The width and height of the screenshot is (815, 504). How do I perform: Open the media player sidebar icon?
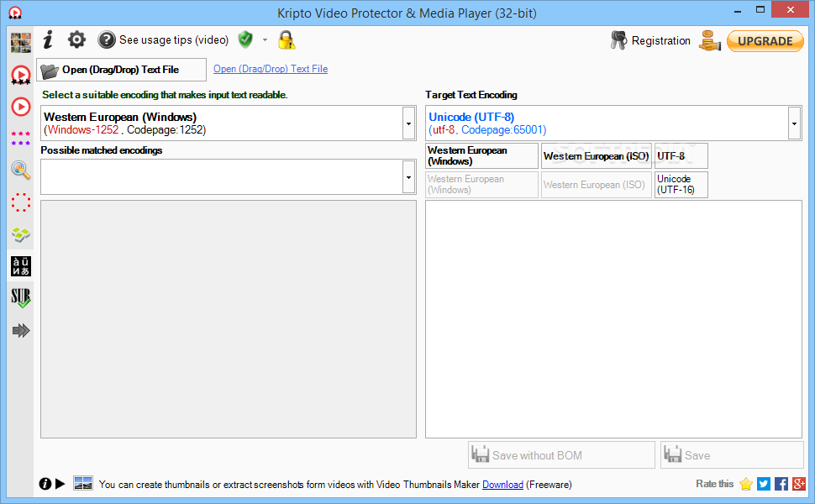(21, 107)
